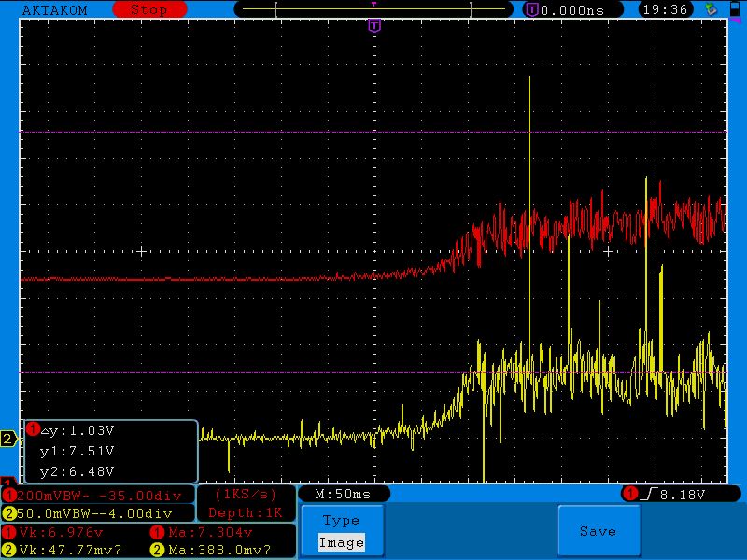Click the clock showing 19:36
Viewport: 747px width, 560px height.
[x=665, y=9]
